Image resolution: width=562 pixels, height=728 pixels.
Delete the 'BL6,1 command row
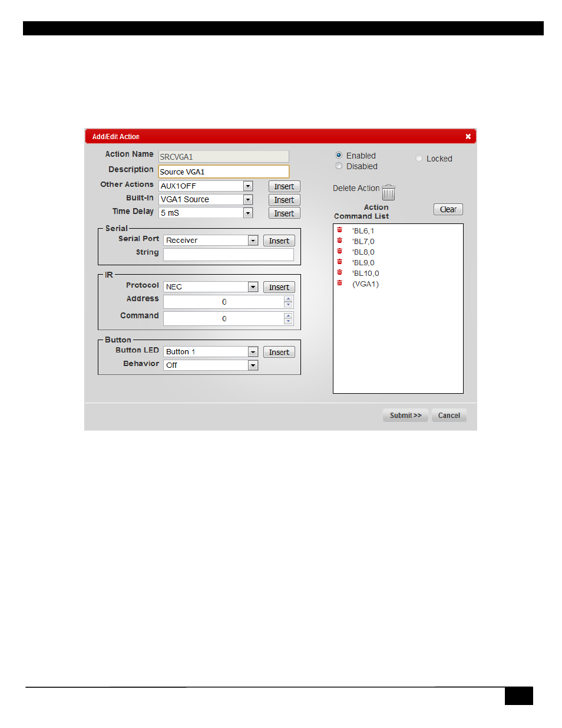pyautogui.click(x=339, y=230)
